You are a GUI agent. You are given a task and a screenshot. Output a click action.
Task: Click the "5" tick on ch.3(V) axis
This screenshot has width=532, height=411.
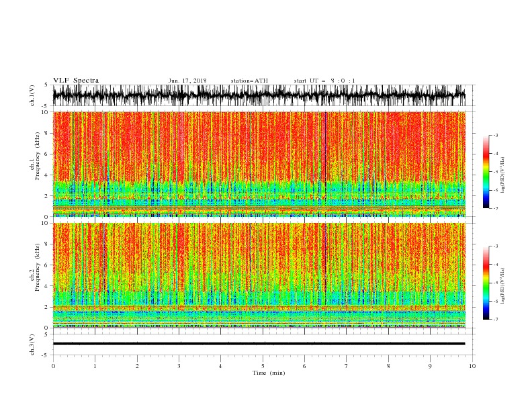[x=46, y=334]
